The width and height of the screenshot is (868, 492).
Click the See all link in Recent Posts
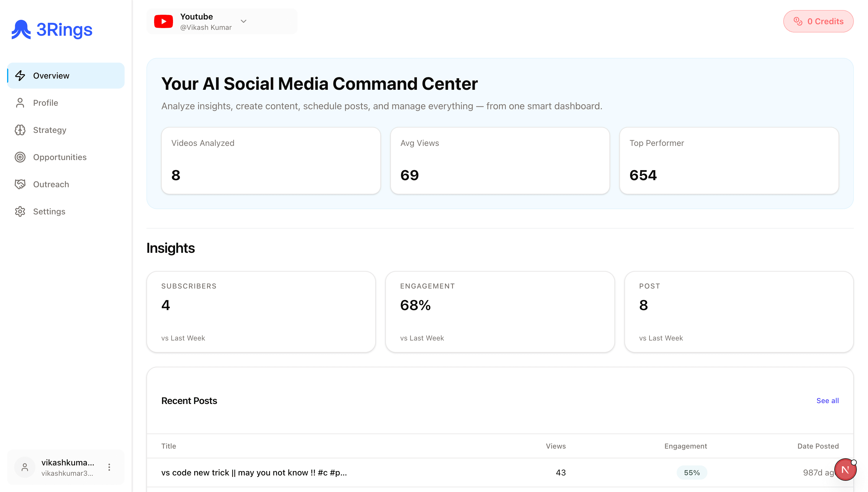coord(827,400)
